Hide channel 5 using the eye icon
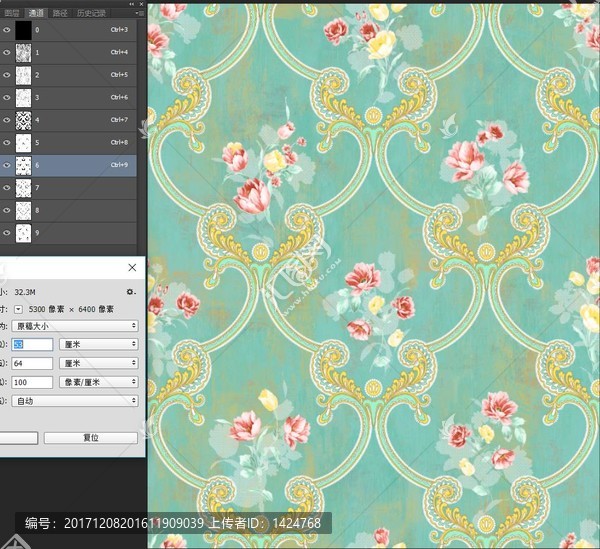This screenshot has width=600, height=549. [x=7, y=143]
